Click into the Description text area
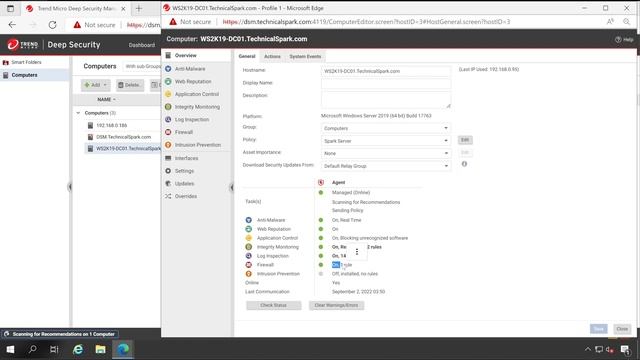 tap(386, 100)
